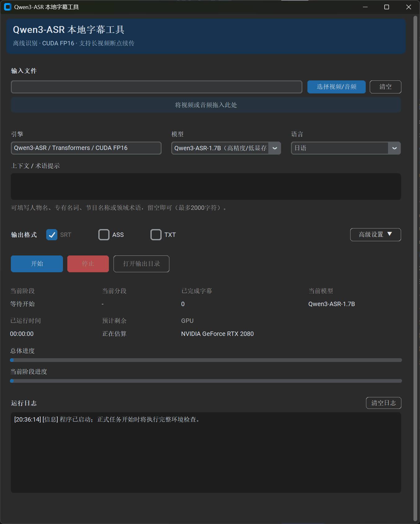
Task: Close the Qwen3-ASR window
Action: (409, 7)
